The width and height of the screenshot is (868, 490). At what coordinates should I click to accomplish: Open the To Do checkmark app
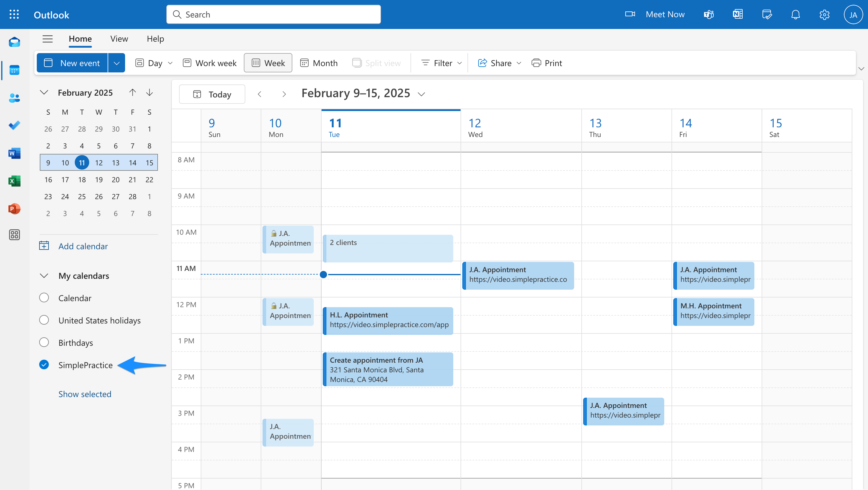tap(14, 126)
